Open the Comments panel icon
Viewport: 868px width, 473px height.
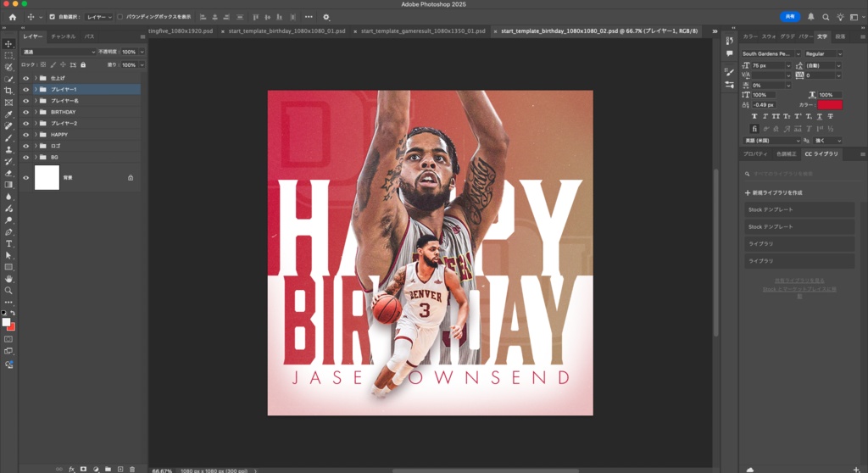(x=729, y=53)
